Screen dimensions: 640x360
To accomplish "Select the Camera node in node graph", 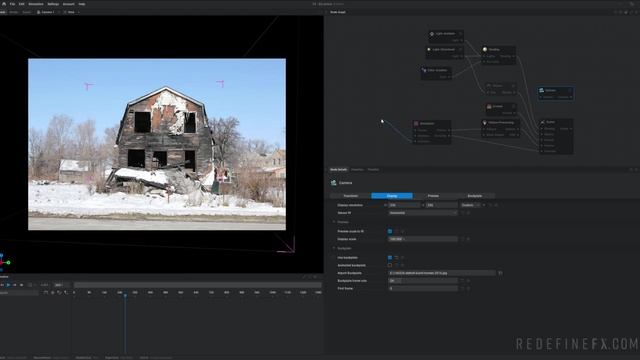I will 556,93.
